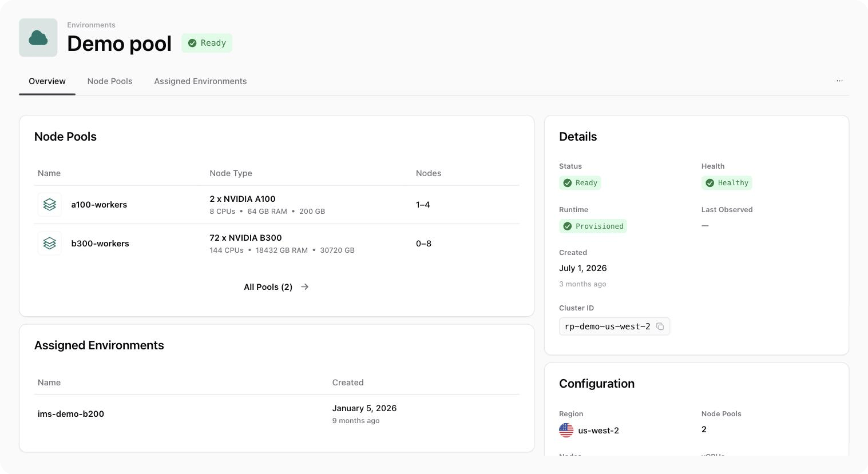Open the Node Pools tab
The width and height of the screenshot is (868, 474).
click(110, 81)
